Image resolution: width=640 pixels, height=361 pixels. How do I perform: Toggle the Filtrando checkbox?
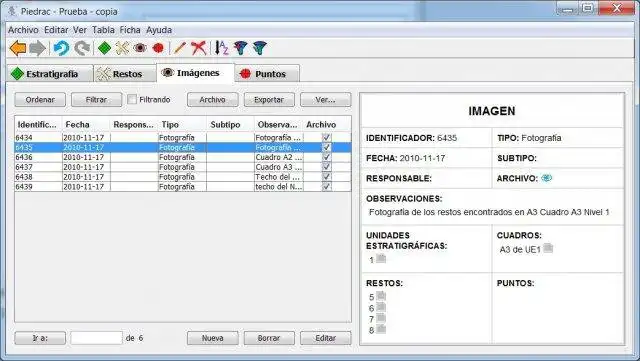[x=132, y=99]
